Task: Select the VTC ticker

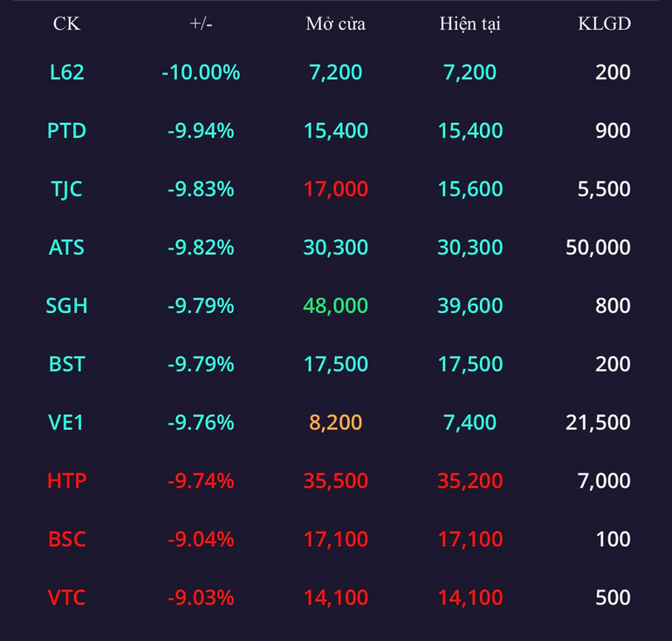Action: 66,597
